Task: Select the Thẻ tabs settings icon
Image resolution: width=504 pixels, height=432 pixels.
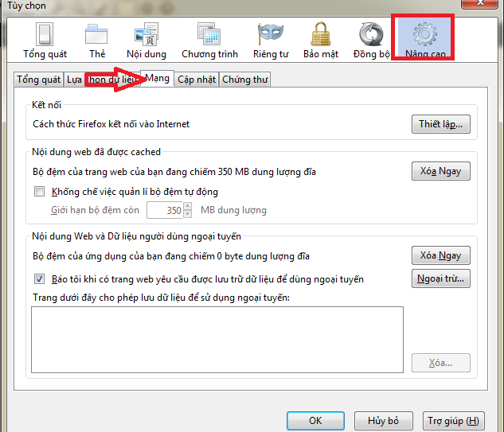Action: pos(97,40)
